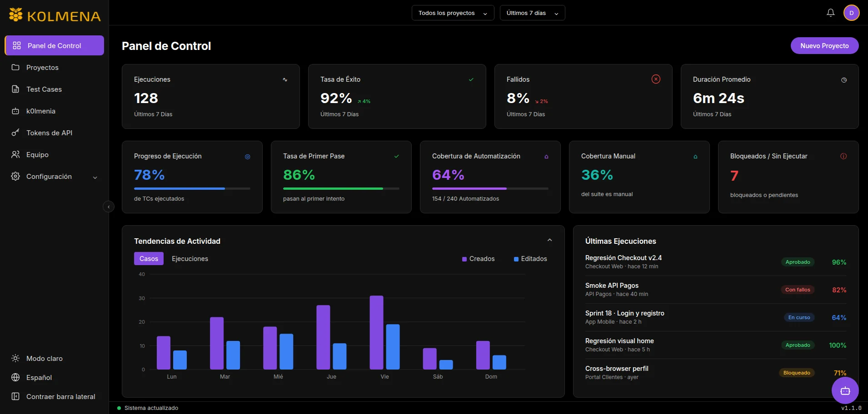Open Últimos 7 días range dropdown
Screen dimensions: 868x414
(532, 13)
